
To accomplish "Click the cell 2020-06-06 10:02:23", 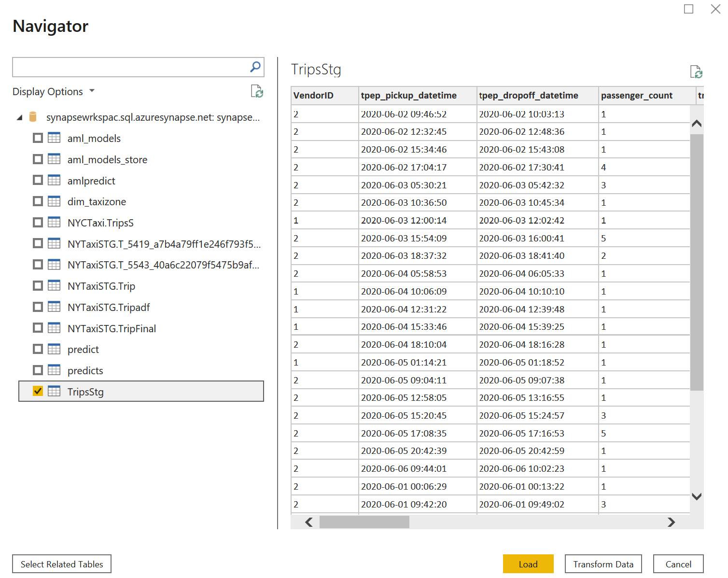I will click(x=538, y=468).
